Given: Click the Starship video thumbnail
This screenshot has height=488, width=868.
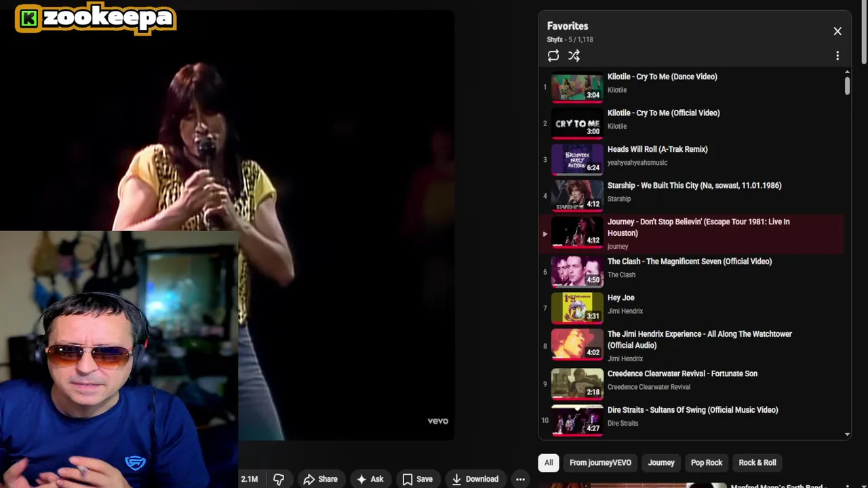Looking at the screenshot, I should (577, 196).
